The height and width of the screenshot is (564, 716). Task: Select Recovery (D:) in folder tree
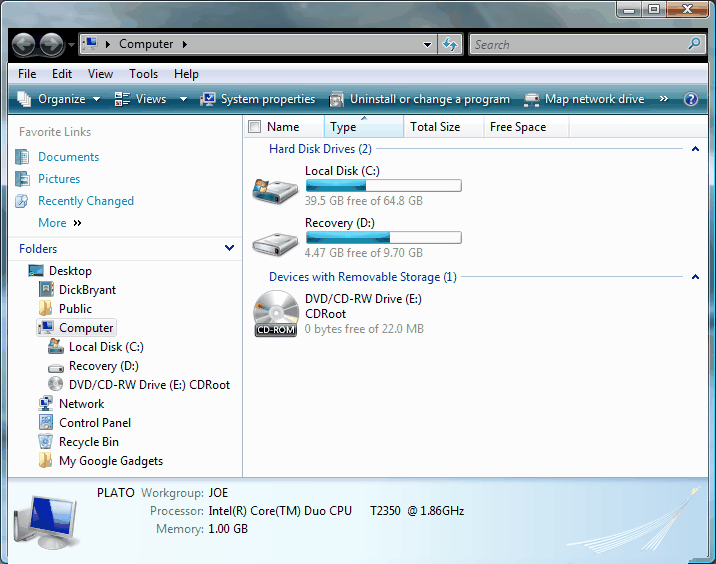click(104, 366)
